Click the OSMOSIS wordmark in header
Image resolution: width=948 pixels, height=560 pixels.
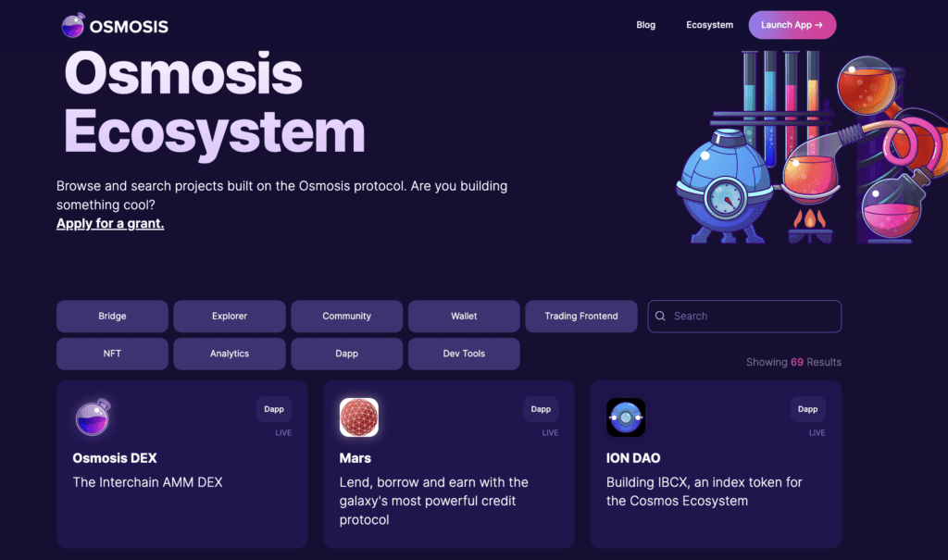129,27
